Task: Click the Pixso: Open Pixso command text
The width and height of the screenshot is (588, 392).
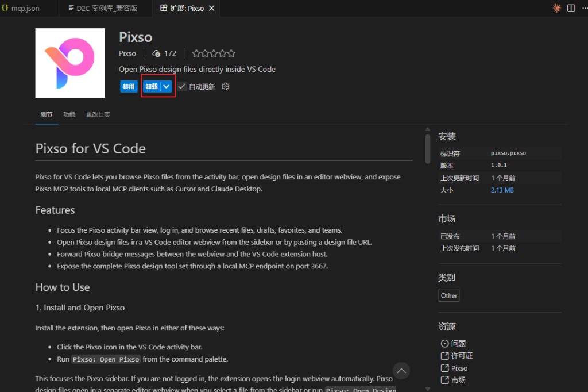Action: click(106, 359)
